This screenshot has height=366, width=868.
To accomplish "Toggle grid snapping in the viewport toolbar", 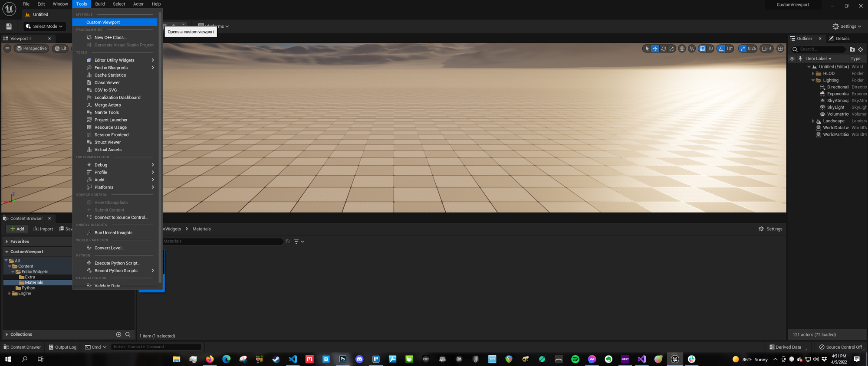I will (702, 49).
